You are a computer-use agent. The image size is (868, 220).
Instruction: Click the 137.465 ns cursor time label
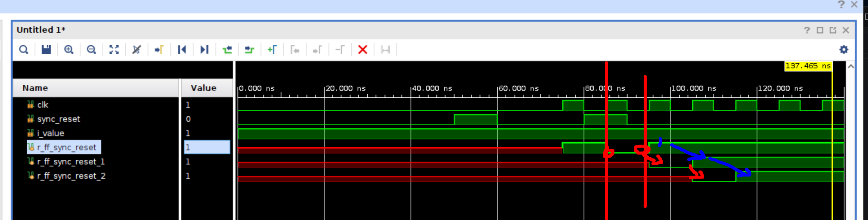(x=808, y=66)
